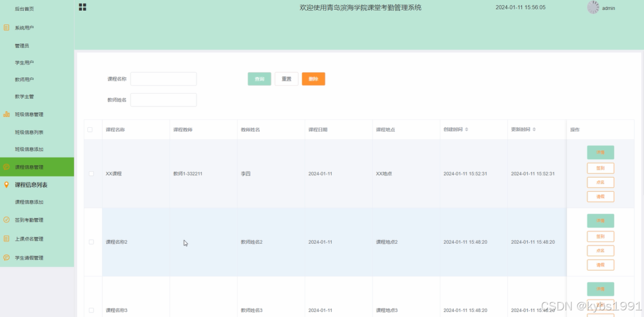Screen dimensions: 644x317
Task: Click the 李四 teacher name cell
Action: pyautogui.click(x=246, y=174)
